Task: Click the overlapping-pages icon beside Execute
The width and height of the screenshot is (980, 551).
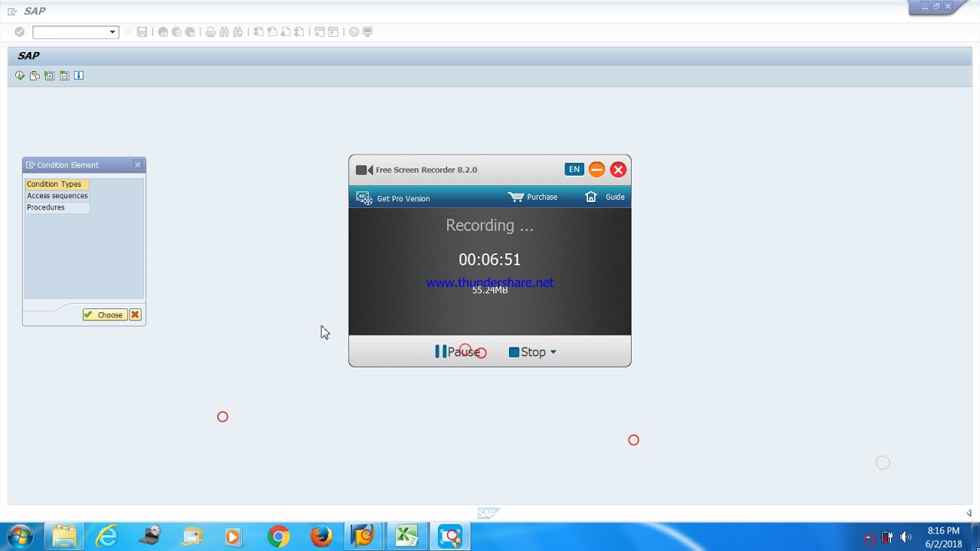Action: tap(34, 76)
